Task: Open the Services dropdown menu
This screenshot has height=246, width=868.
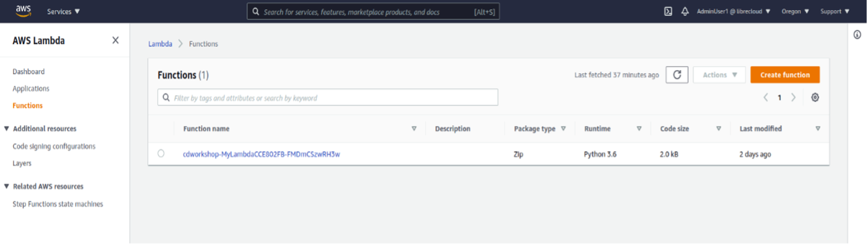Action: tap(64, 11)
